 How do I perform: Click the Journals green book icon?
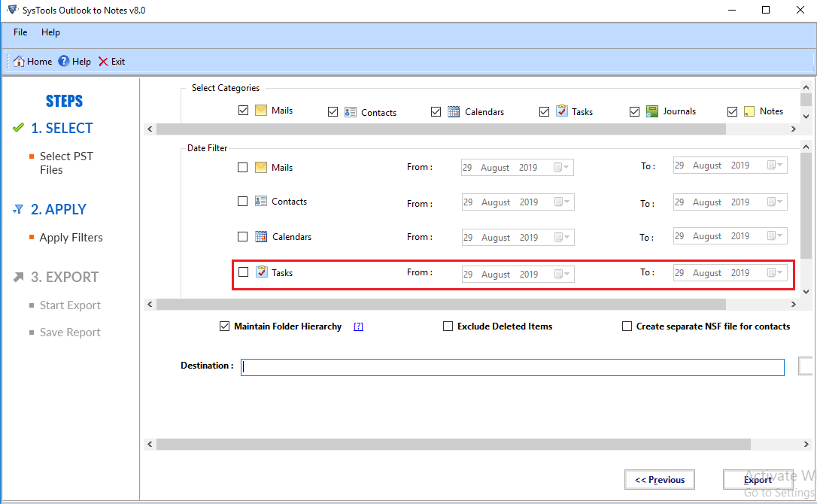651,111
